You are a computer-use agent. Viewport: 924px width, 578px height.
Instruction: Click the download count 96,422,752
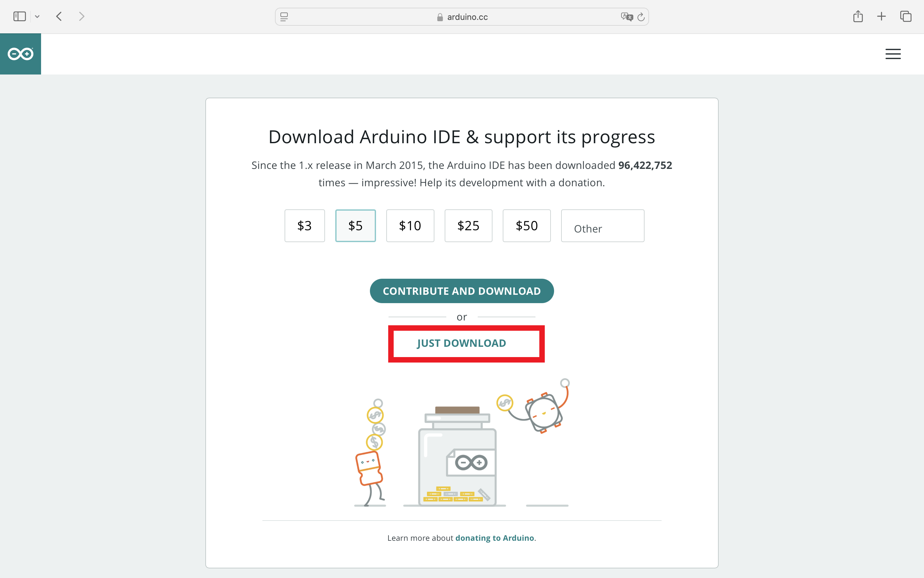pos(645,165)
